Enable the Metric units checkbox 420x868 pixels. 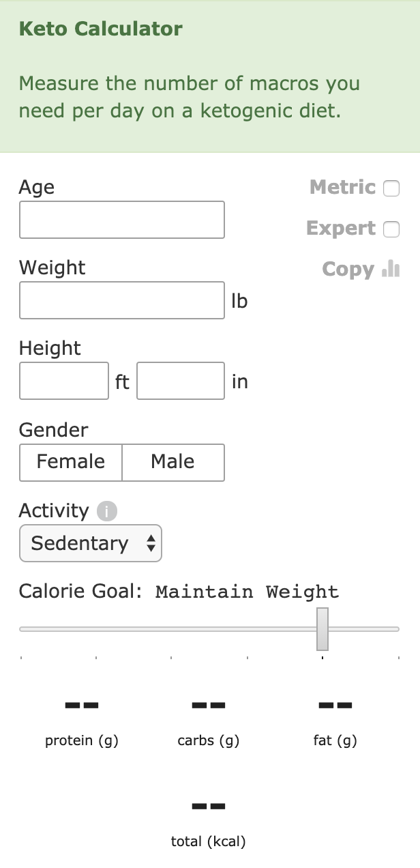coord(391,188)
